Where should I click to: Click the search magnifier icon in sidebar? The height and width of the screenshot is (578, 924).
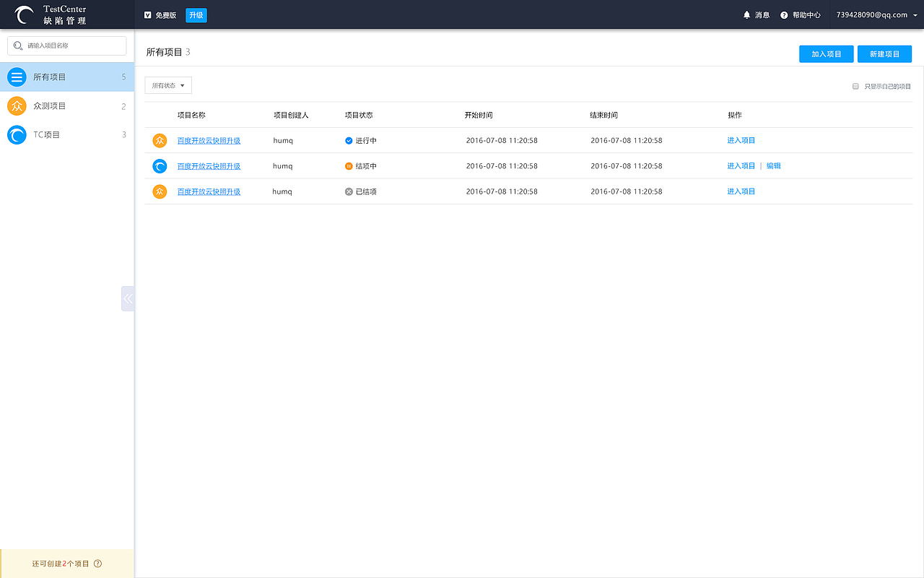tap(18, 46)
